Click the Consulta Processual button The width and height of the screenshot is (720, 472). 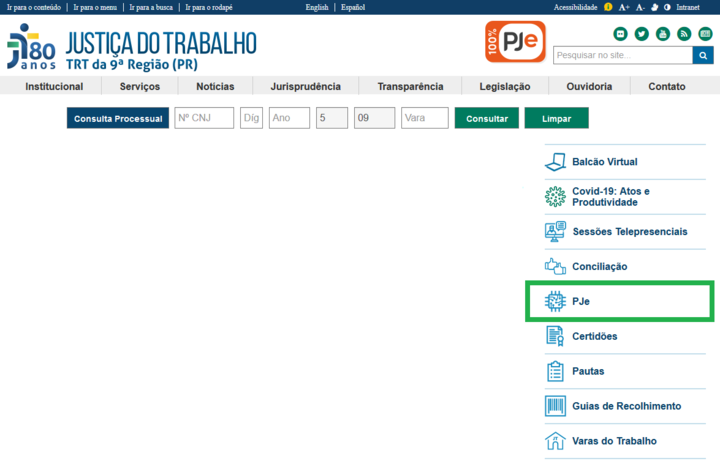coord(118,118)
